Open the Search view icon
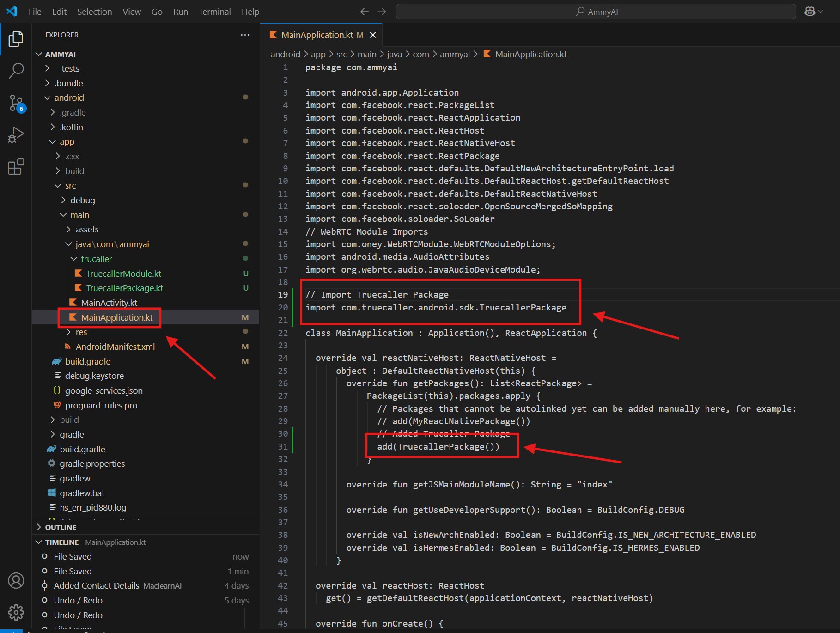This screenshot has height=633, width=840. pos(16,71)
